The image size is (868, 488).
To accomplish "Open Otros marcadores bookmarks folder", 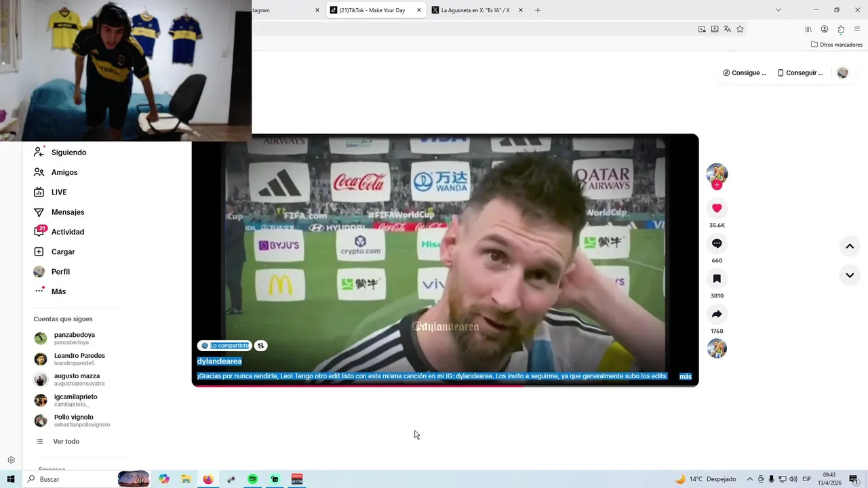I will tap(837, 45).
